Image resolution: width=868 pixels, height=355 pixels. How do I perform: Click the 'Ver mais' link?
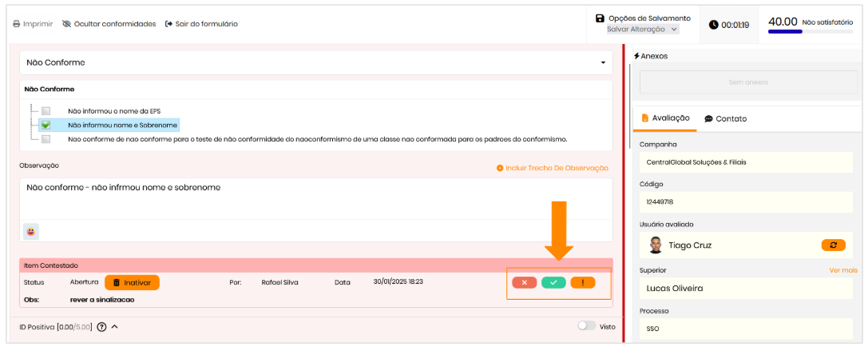pyautogui.click(x=842, y=270)
